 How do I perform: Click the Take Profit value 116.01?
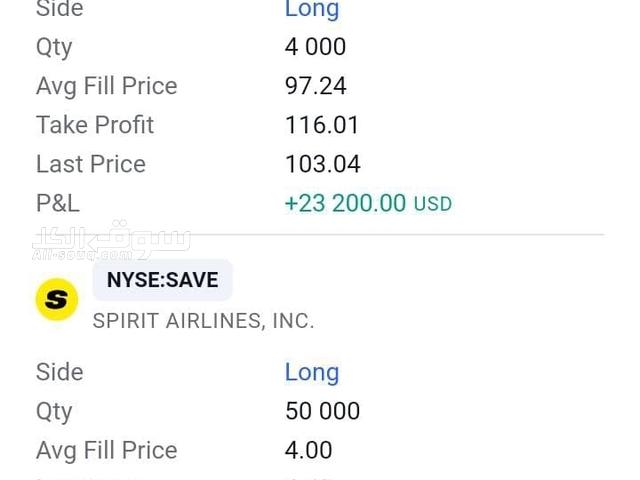[x=322, y=125]
